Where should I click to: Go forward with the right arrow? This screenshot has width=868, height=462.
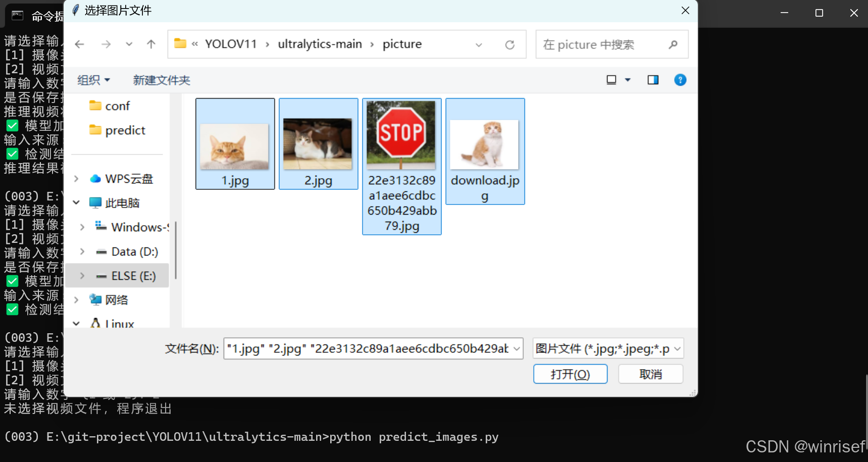tap(106, 44)
